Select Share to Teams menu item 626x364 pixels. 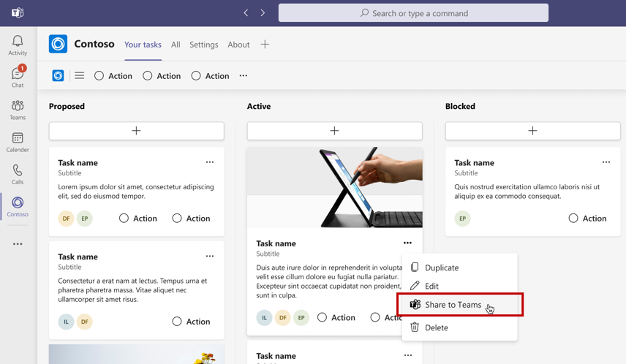(x=459, y=305)
